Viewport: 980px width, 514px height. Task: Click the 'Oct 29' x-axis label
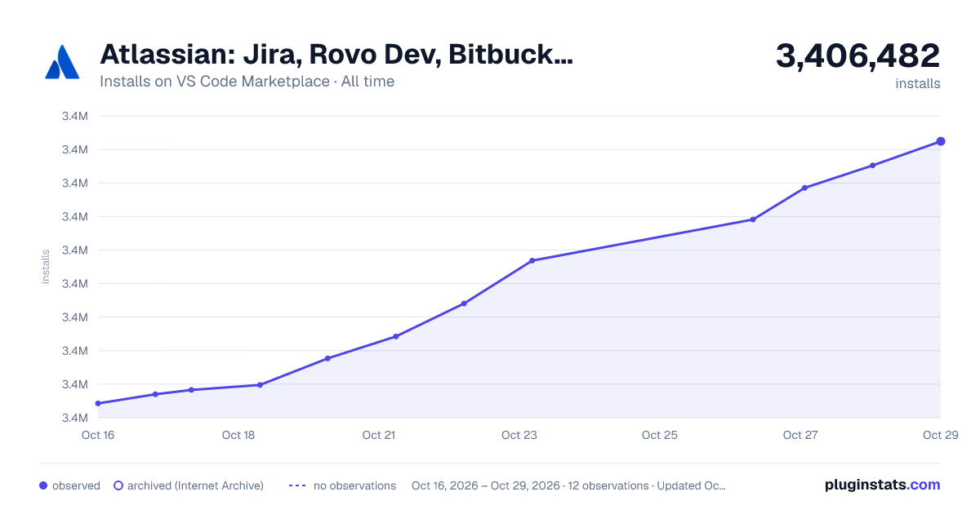(940, 435)
